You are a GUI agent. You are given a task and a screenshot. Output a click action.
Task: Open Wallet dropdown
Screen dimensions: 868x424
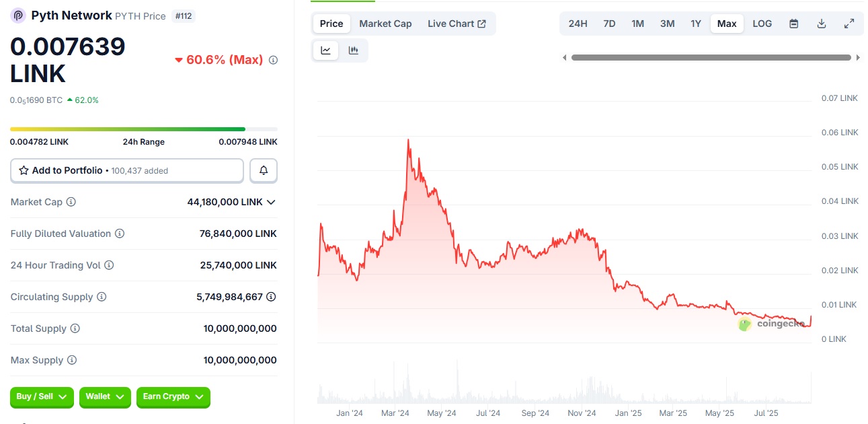pos(105,397)
